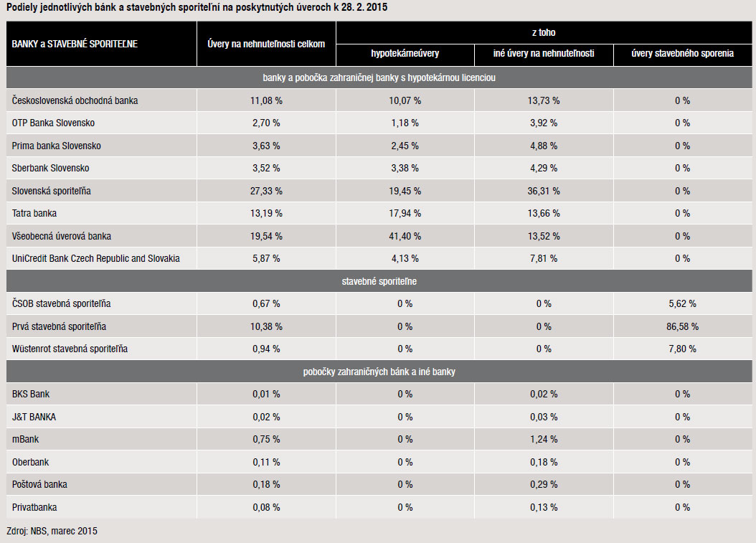This screenshot has height=543, width=756.
Task: Click the 'z toho' header cell
Action: [x=544, y=32]
